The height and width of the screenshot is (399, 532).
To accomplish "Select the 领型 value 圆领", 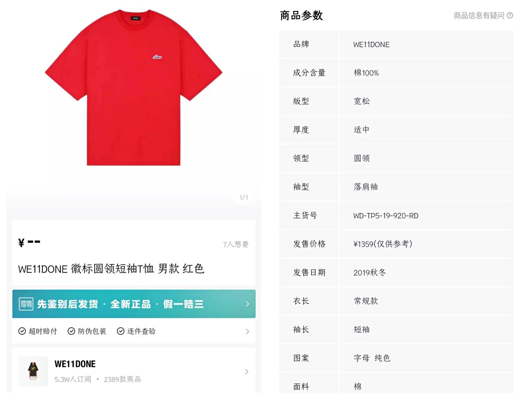I will click(362, 158).
